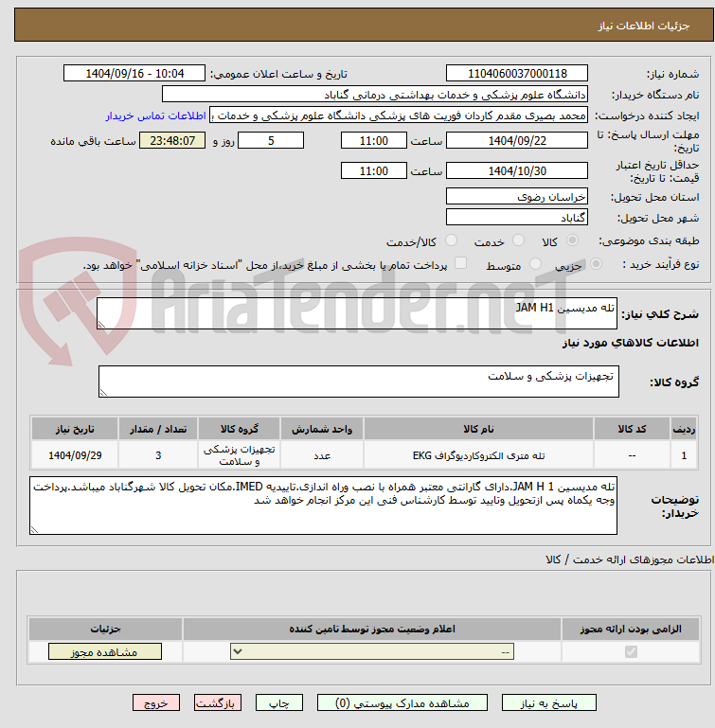Image resolution: width=715 pixels, height=728 pixels.
Task: Click 'جزئیات' column header in license table
Action: (x=105, y=630)
